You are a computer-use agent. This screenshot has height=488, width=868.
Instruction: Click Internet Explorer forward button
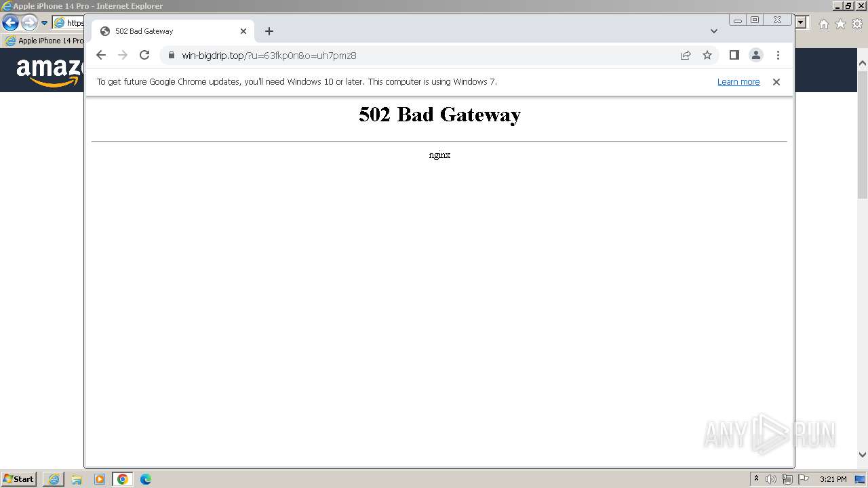[29, 23]
